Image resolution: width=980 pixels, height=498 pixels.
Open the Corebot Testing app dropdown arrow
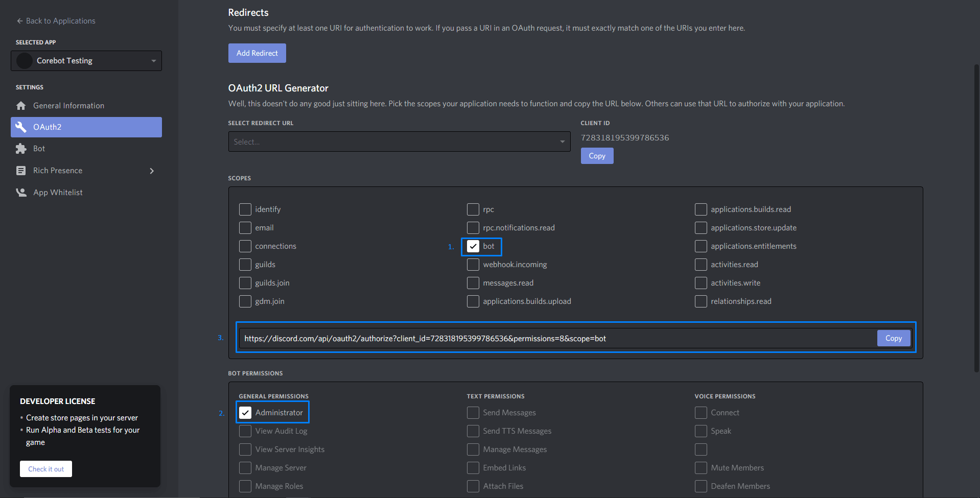tap(153, 61)
